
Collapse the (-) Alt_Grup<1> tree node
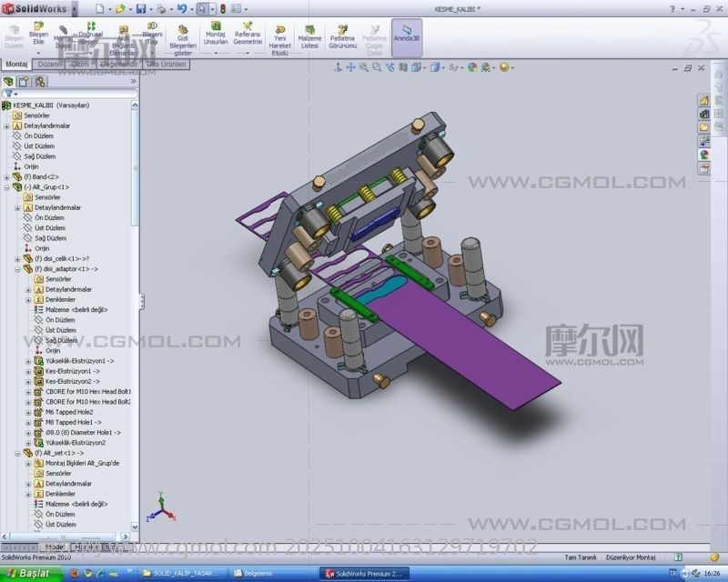click(7, 186)
